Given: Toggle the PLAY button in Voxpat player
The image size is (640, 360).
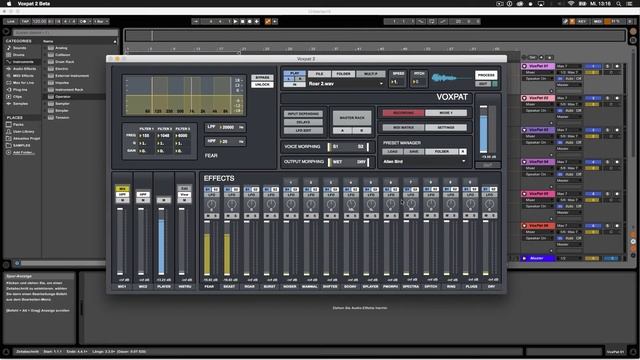Looking at the screenshot, I should (294, 73).
